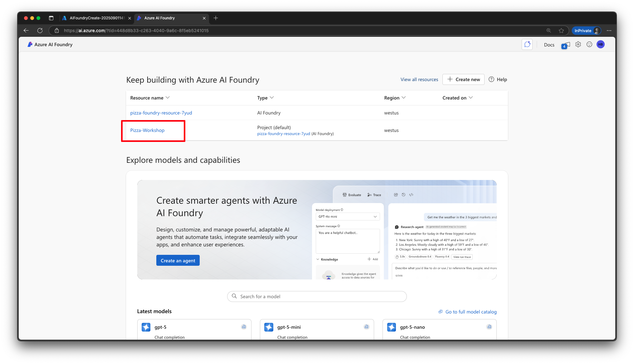This screenshot has height=364, width=634.
Task: Click the compare icon on gpt-5 card
Action: coord(244,327)
